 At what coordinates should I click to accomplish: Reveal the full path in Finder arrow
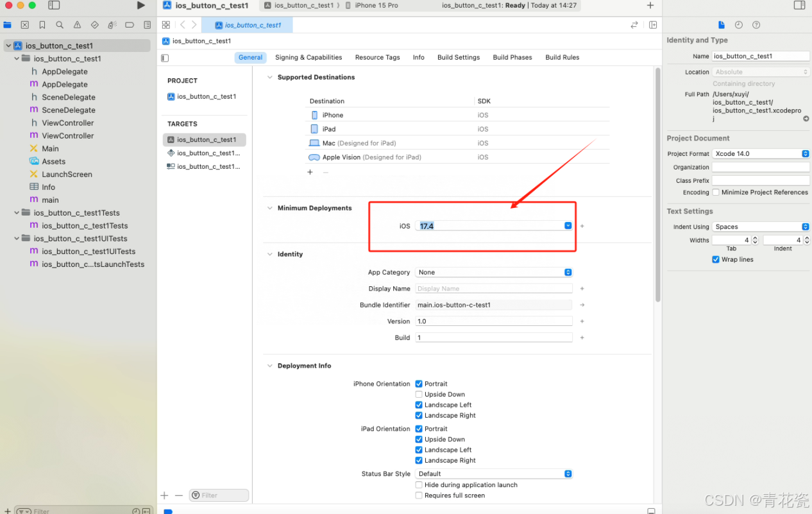[806, 119]
